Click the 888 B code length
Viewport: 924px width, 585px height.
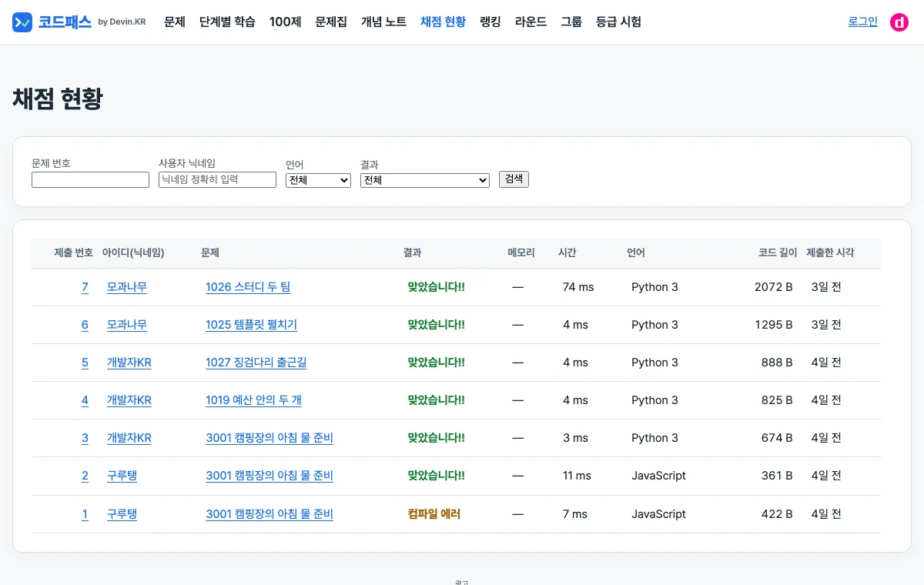777,363
